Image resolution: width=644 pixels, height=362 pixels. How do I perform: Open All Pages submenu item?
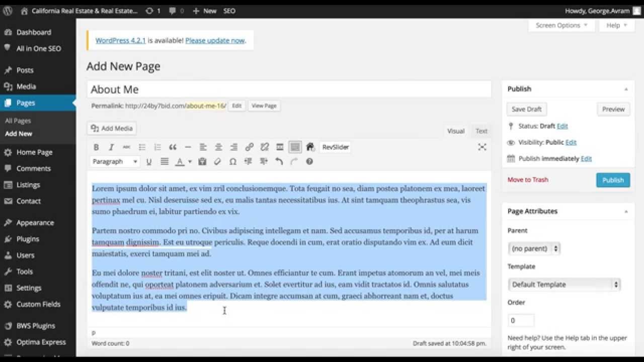pyautogui.click(x=18, y=121)
